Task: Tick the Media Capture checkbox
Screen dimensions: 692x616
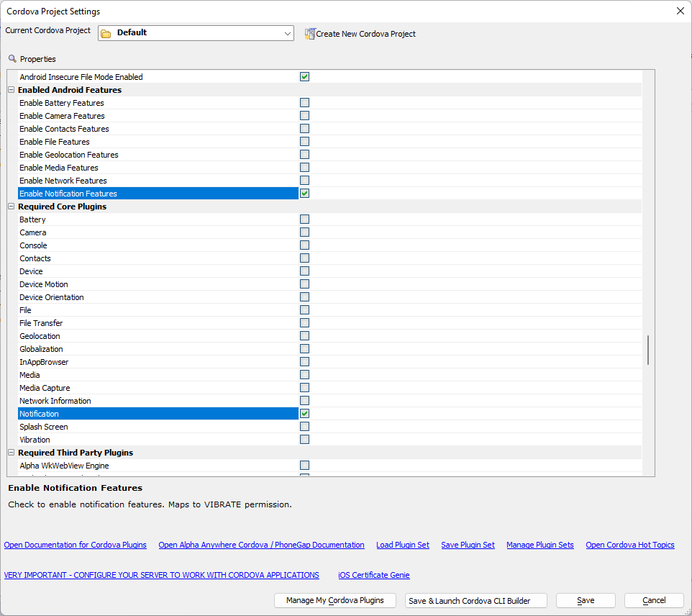Action: [304, 388]
